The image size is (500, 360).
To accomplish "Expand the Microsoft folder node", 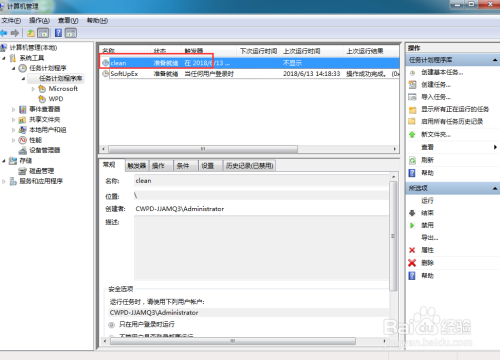I will pos(33,89).
